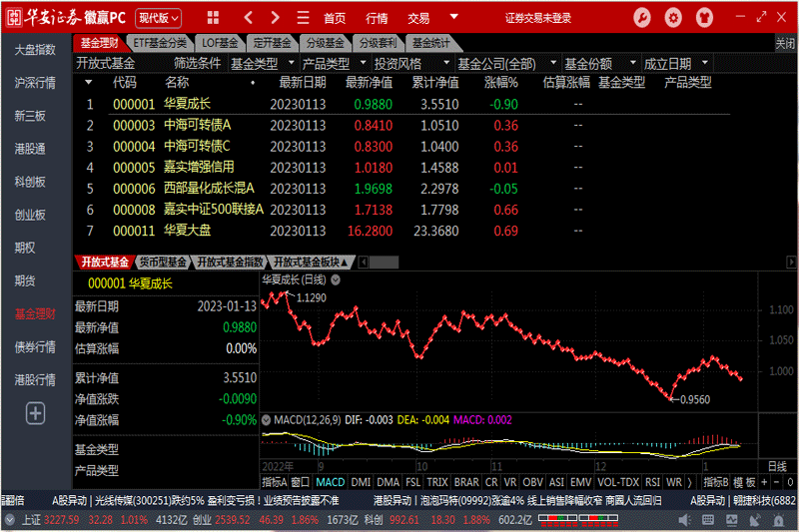Select the RSI indicator
Viewport: 799px width, 532px height.
[x=653, y=482]
